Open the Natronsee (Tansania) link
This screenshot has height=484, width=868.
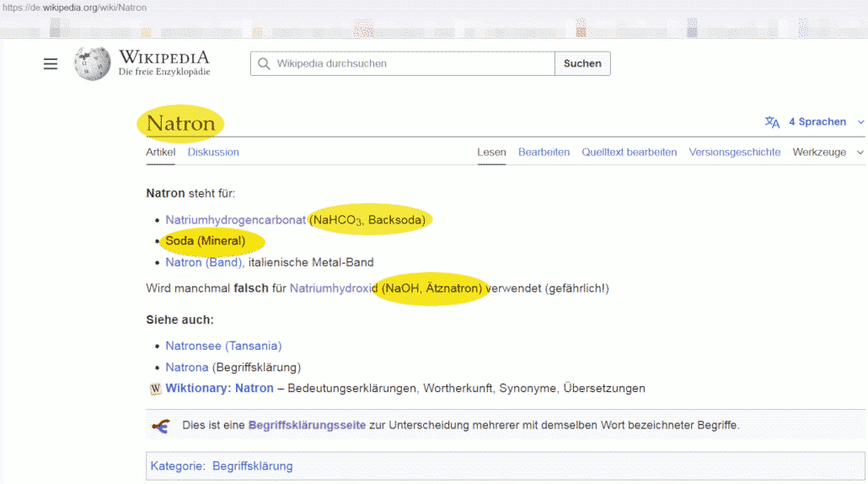pyautogui.click(x=223, y=346)
